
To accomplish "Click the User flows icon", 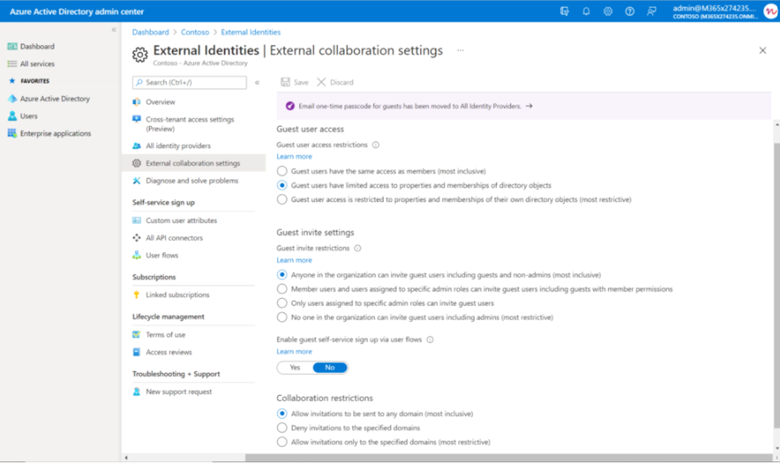I will (136, 255).
